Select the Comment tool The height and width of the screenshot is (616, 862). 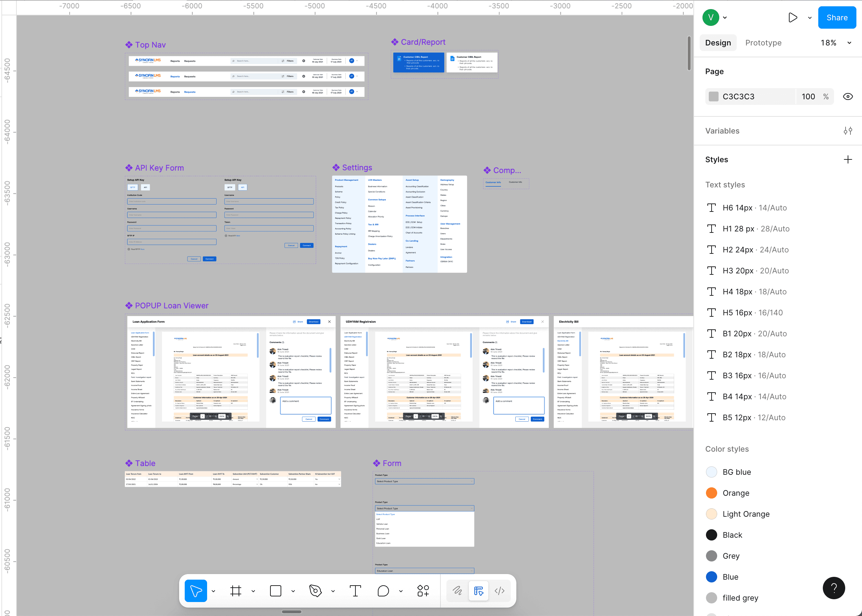(383, 590)
